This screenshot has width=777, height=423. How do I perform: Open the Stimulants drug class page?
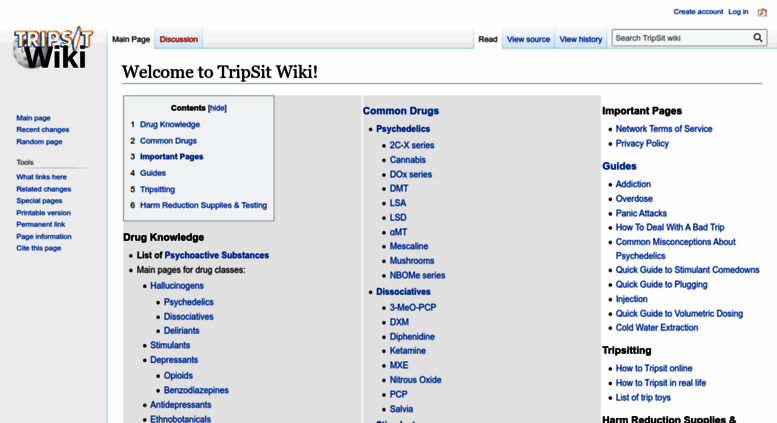pos(170,345)
